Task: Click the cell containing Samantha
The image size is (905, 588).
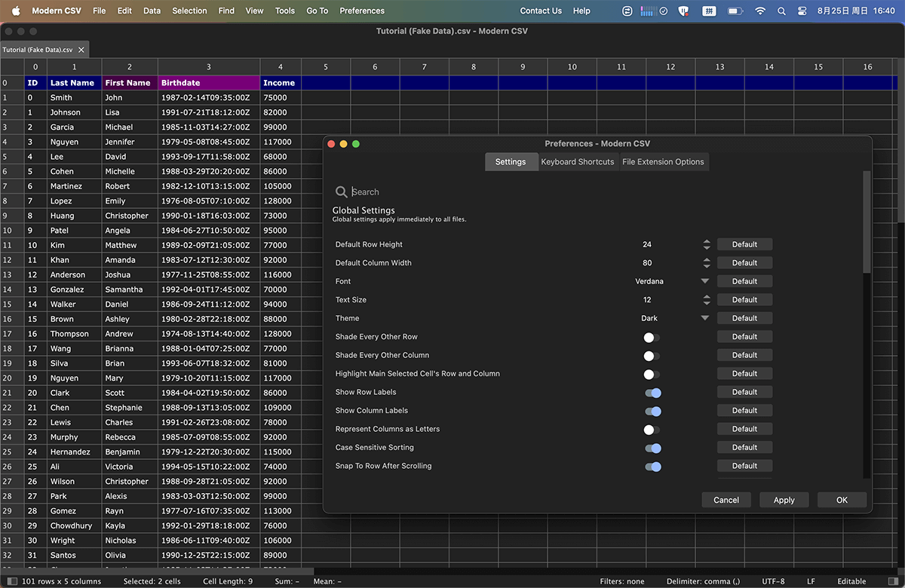Action: point(130,289)
